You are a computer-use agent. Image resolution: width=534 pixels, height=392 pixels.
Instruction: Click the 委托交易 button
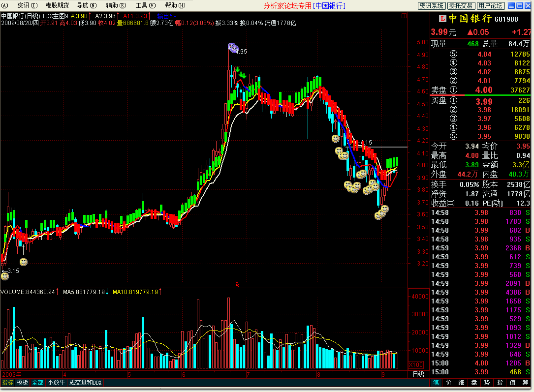click(461, 6)
